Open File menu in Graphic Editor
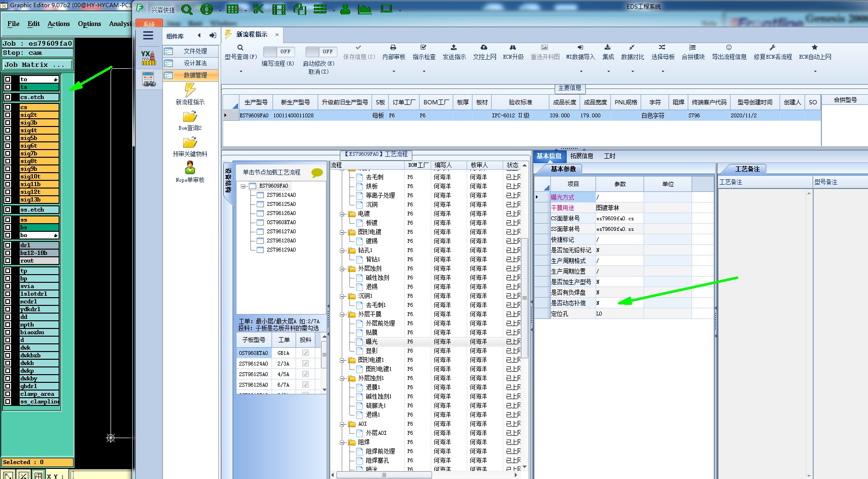 (x=13, y=24)
